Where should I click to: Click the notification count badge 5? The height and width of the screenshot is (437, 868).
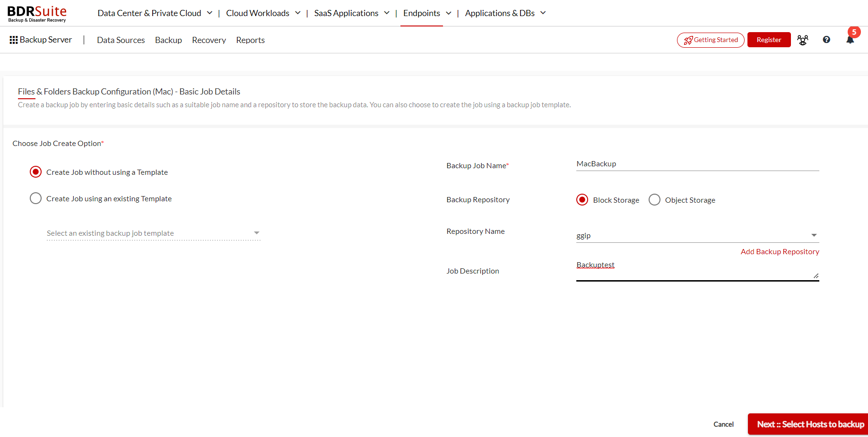854,32
